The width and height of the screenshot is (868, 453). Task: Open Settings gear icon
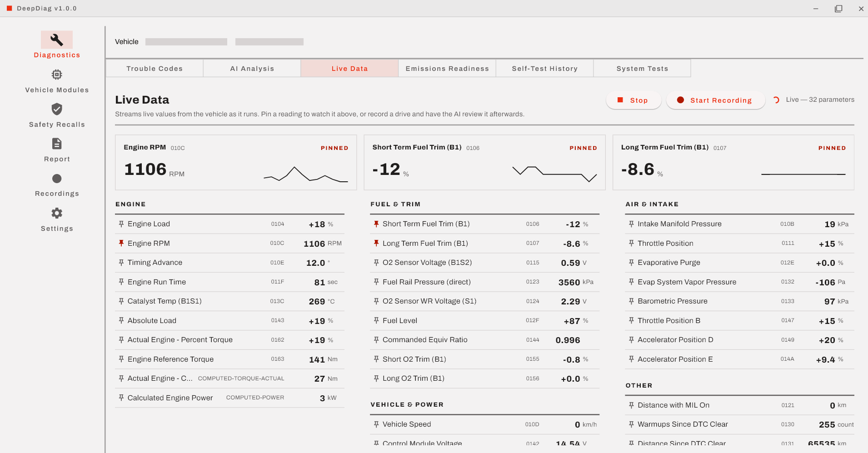tap(57, 213)
